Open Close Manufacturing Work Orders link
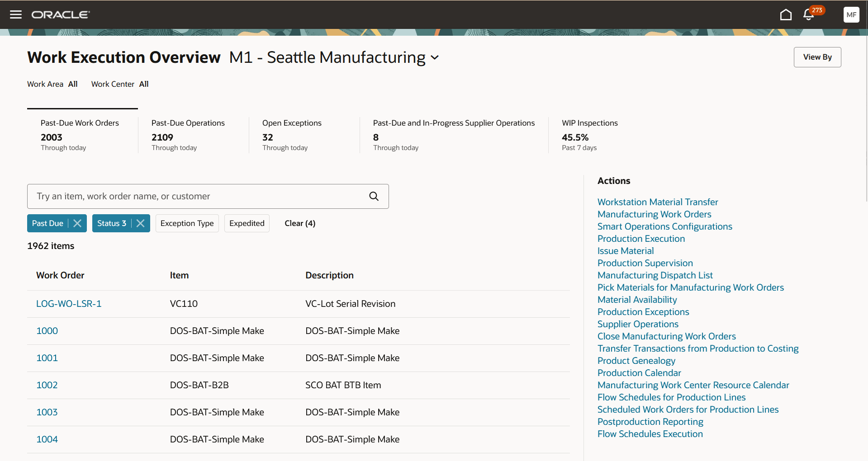Image resolution: width=868 pixels, height=461 pixels. point(667,336)
